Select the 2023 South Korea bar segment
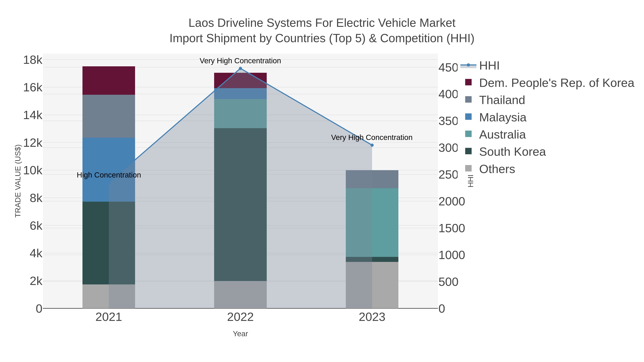 372,259
